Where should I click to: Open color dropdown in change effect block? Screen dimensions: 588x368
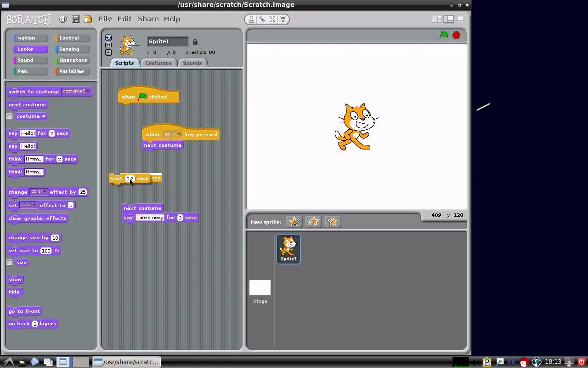pyautogui.click(x=39, y=192)
